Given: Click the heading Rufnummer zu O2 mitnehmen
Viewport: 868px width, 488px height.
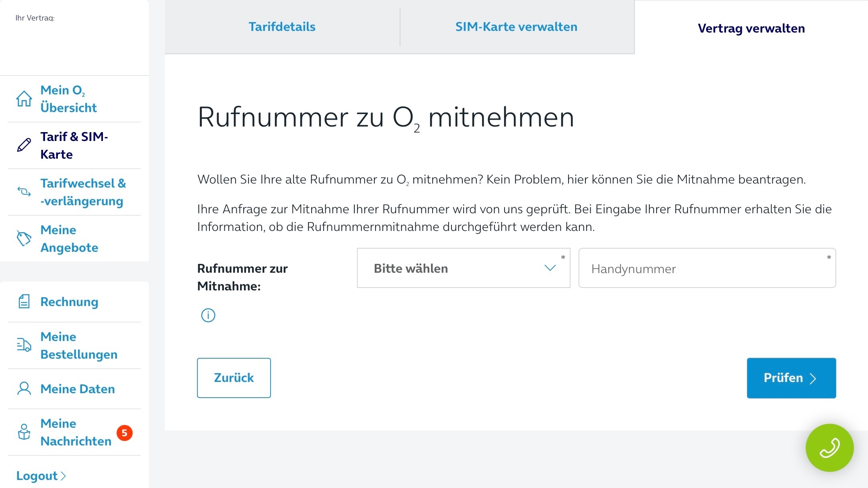Looking at the screenshot, I should (386, 118).
